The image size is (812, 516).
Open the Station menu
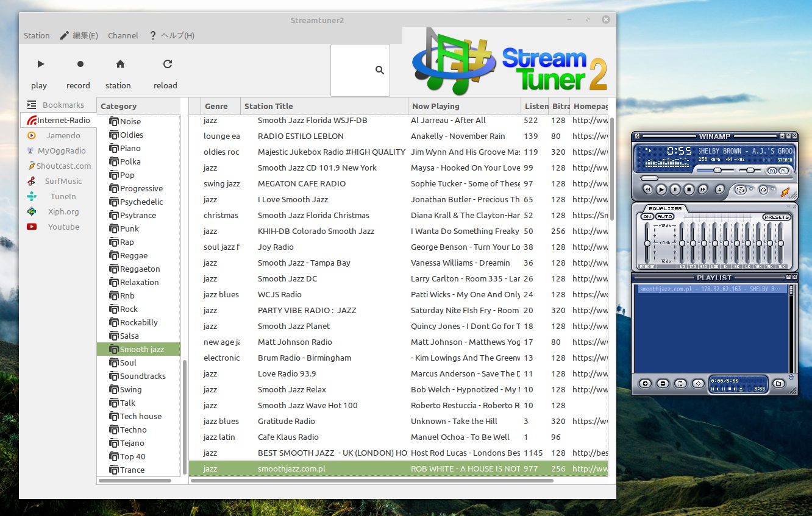point(37,35)
